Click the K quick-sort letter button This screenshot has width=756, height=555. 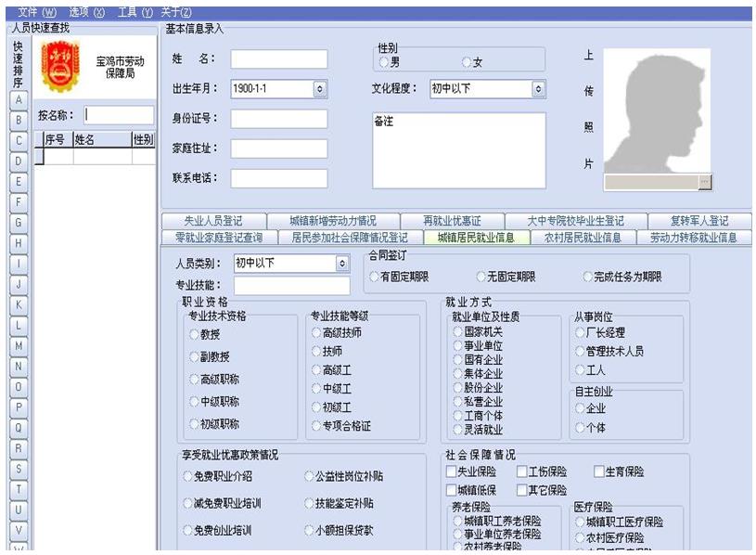19,304
